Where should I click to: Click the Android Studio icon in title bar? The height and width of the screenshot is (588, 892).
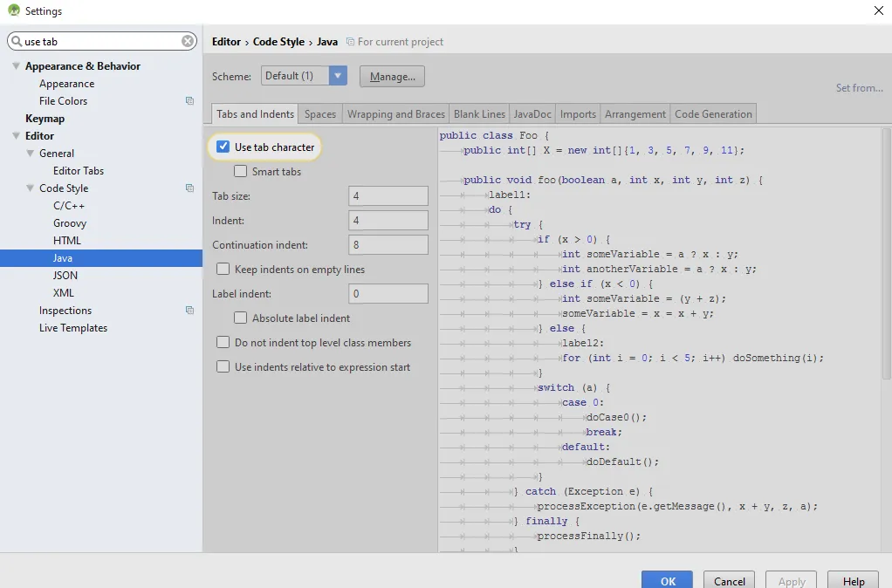point(14,10)
